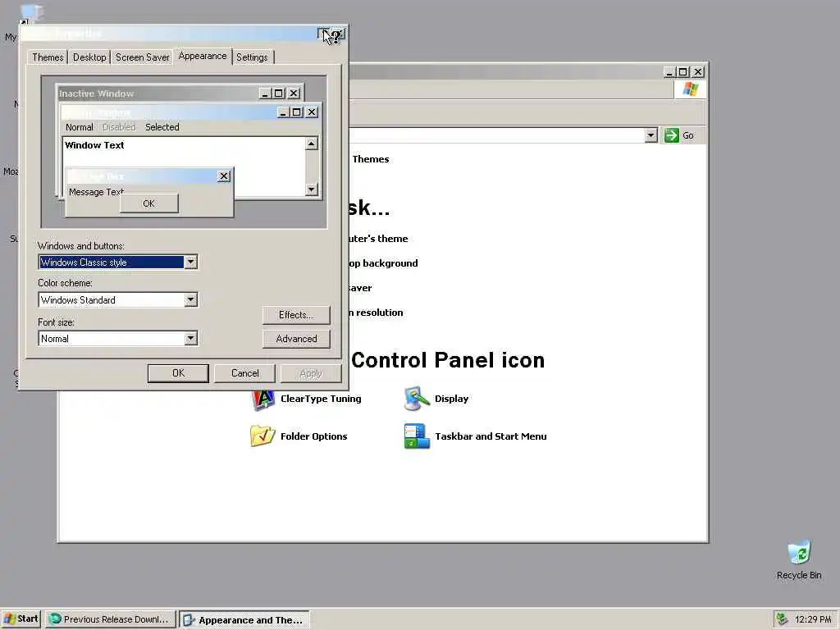
Task: Open the ClearType Tuning icon
Action: (x=262, y=399)
